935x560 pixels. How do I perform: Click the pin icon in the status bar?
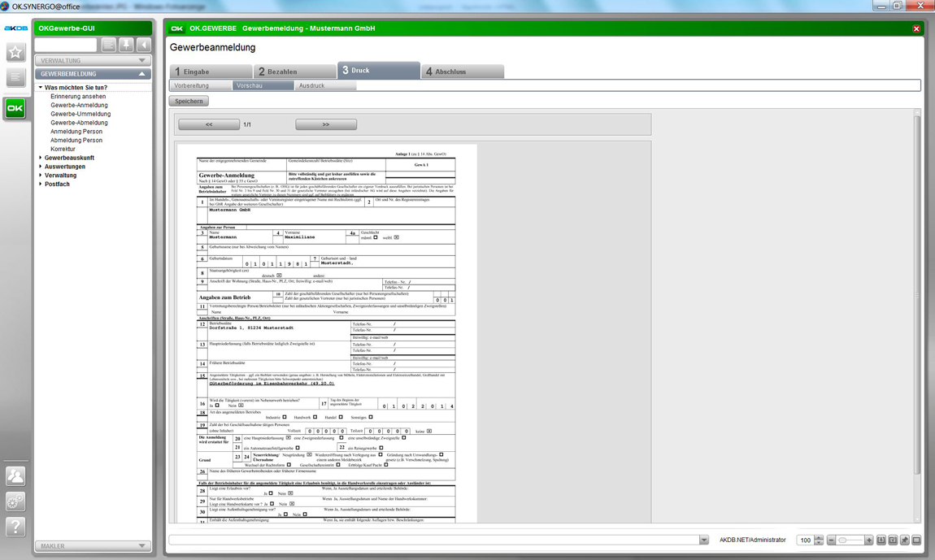[x=904, y=540]
